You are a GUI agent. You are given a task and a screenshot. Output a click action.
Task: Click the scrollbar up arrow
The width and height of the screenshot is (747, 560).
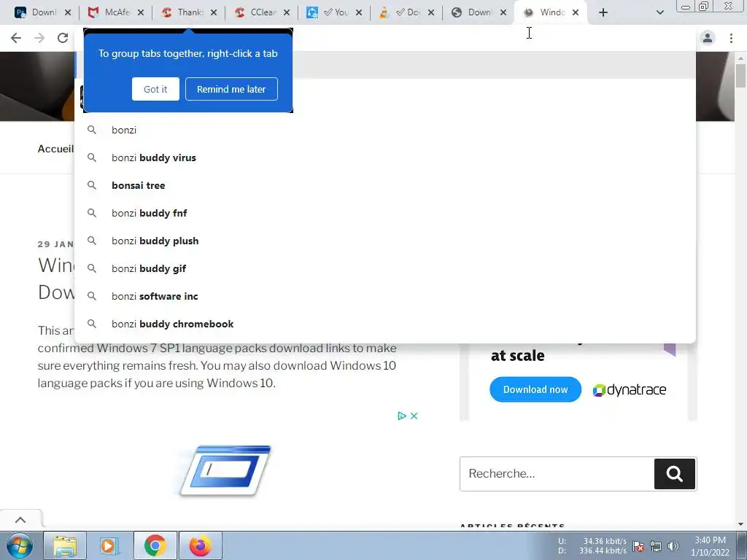740,58
